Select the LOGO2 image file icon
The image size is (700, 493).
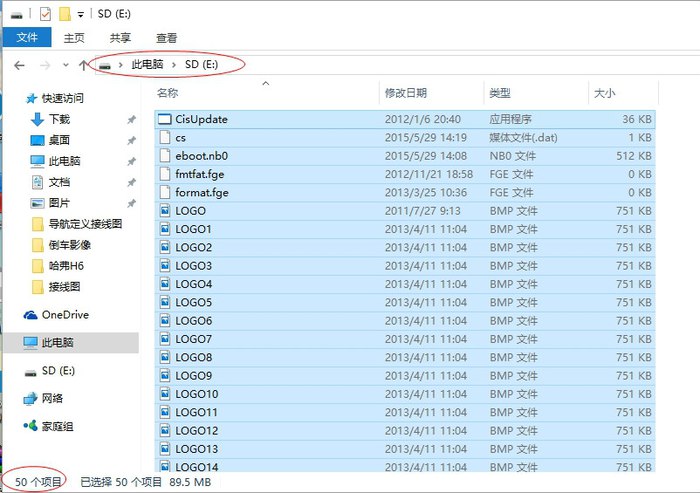coord(165,247)
